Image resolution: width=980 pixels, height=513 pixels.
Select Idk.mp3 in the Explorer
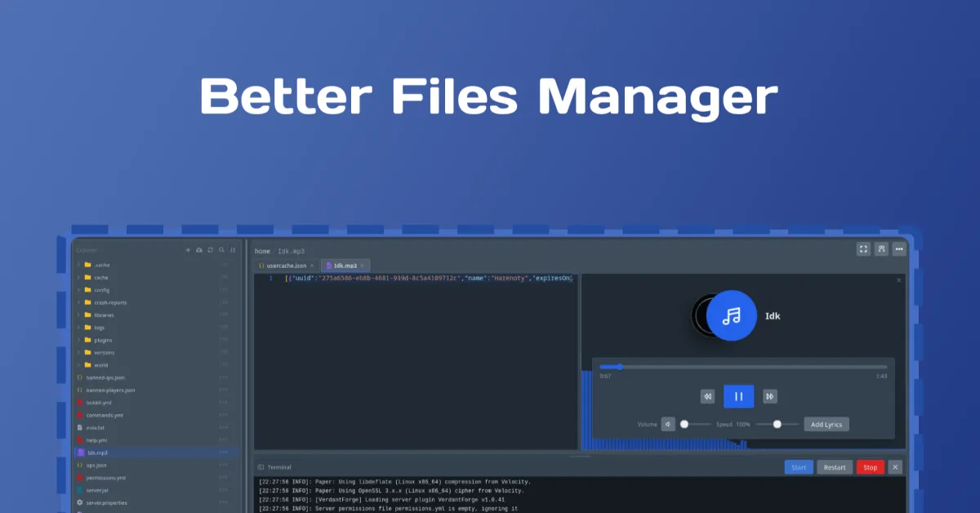pos(156,453)
